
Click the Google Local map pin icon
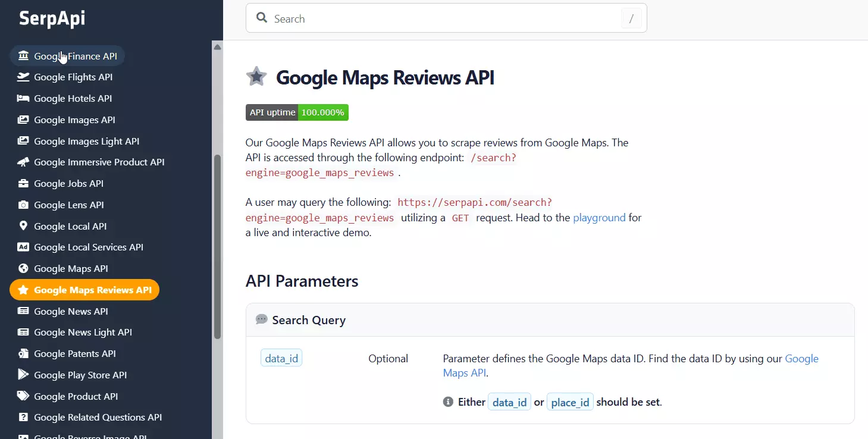click(23, 226)
